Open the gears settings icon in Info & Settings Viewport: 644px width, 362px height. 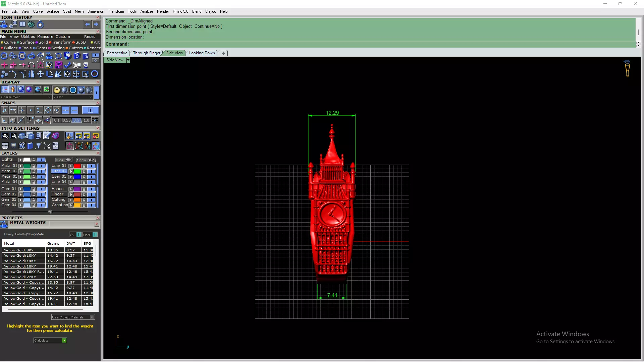click(x=5, y=136)
